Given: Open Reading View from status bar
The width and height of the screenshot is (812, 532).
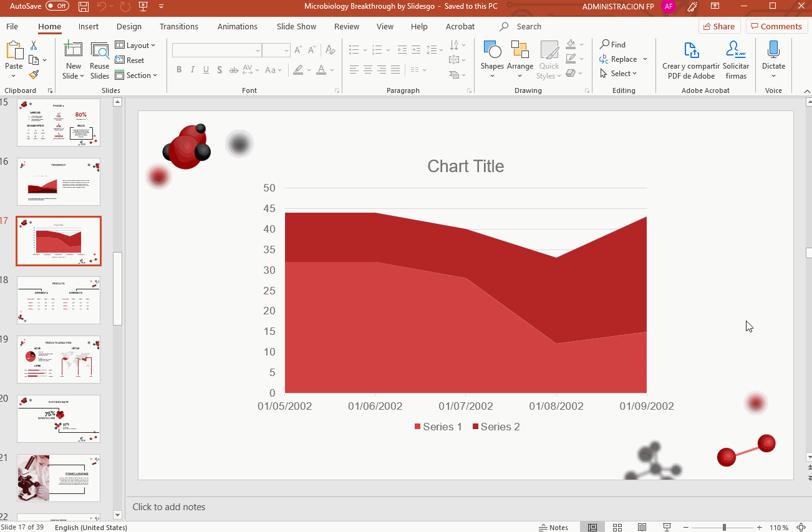Looking at the screenshot, I should click(642, 528).
